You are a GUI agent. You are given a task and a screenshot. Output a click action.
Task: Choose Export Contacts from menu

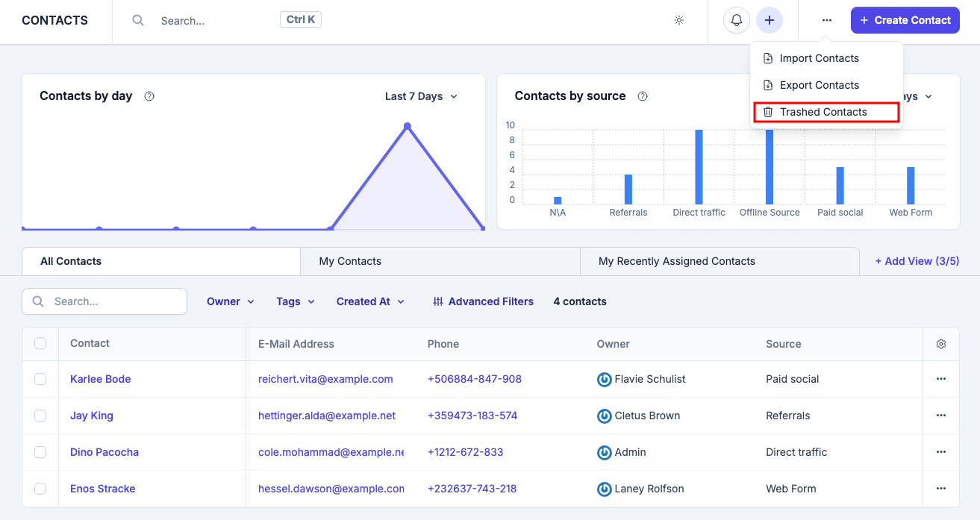click(x=826, y=85)
